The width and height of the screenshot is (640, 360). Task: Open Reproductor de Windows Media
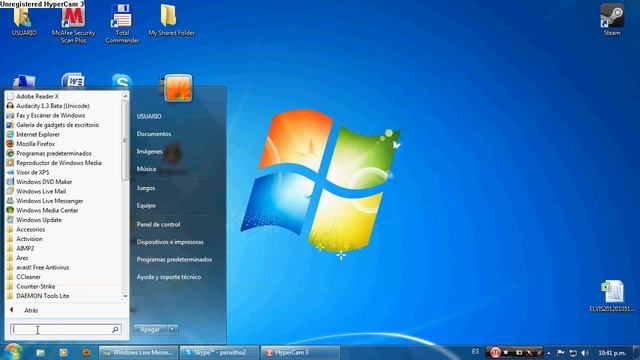(x=58, y=163)
